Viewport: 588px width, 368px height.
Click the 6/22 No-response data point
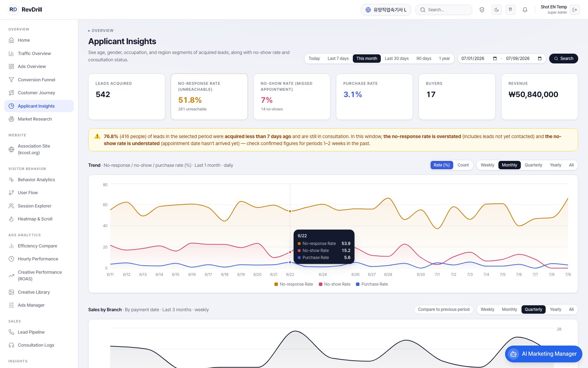(x=290, y=211)
